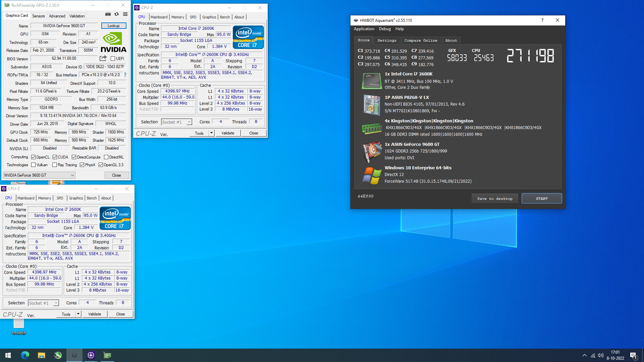The image size is (644, 362).
Task: Toggle the DirectCompute checkbox
Action: click(74, 157)
